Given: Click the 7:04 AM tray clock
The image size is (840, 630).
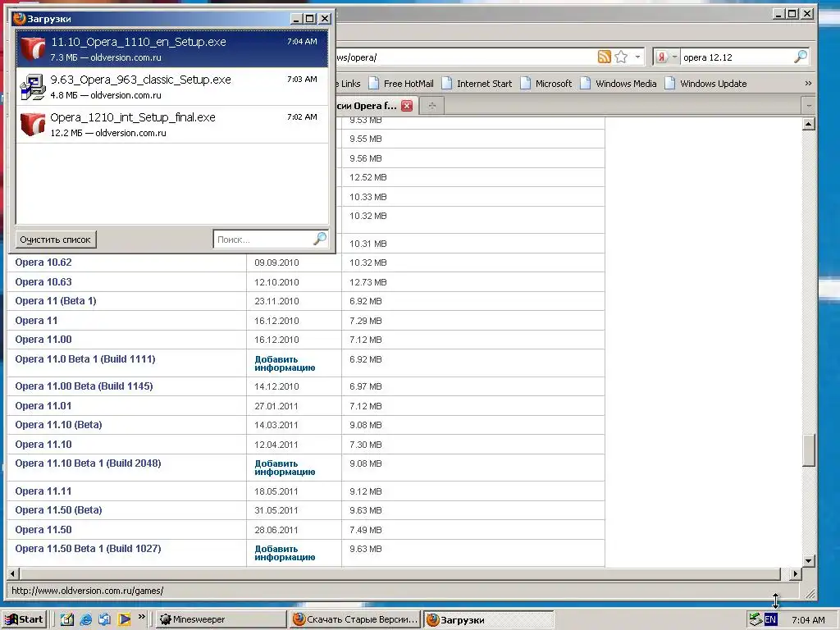Looking at the screenshot, I should coord(808,620).
